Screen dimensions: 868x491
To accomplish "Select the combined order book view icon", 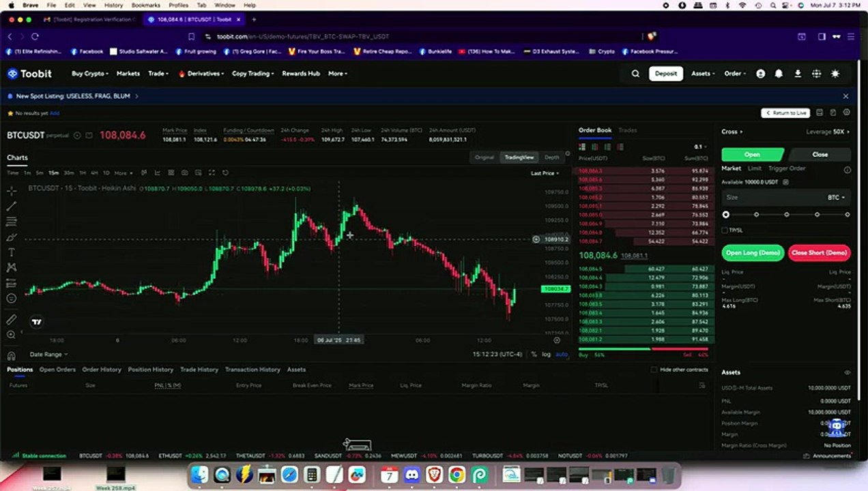I will [x=582, y=147].
